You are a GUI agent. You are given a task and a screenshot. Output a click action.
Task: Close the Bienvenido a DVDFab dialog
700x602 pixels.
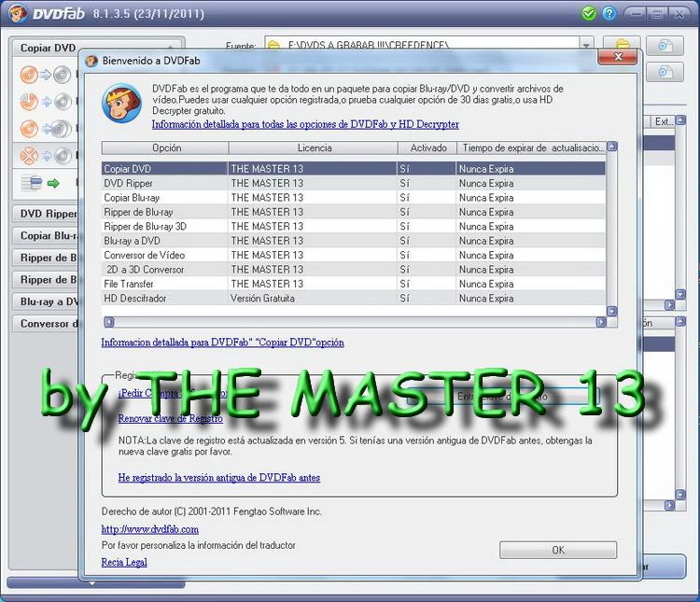click(x=618, y=57)
